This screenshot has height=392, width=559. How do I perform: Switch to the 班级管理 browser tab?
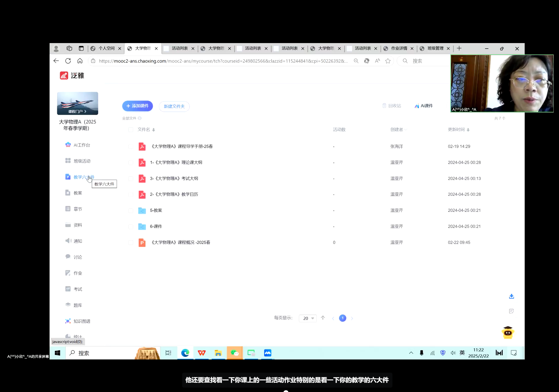435,48
